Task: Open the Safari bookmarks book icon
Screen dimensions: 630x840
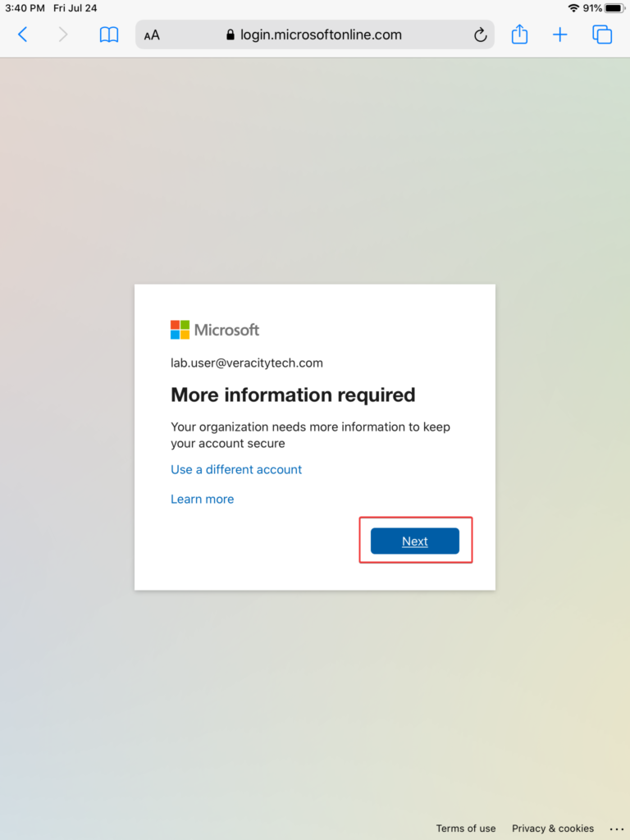Action: click(x=108, y=34)
